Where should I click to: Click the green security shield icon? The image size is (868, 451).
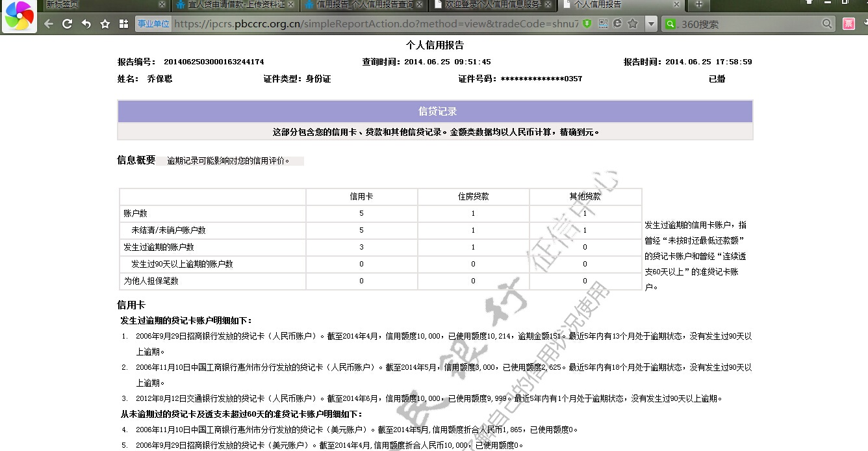587,24
